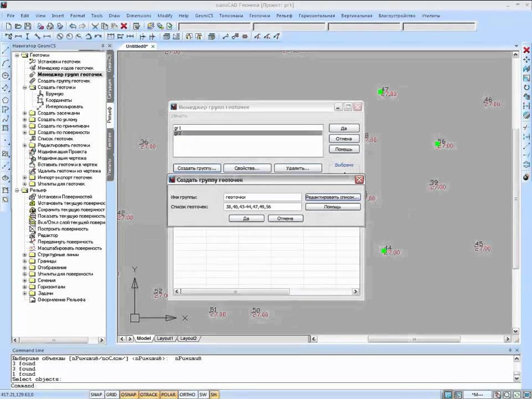The width and height of the screenshot is (532, 399).
Task: Open the File menu
Action: coord(11,16)
